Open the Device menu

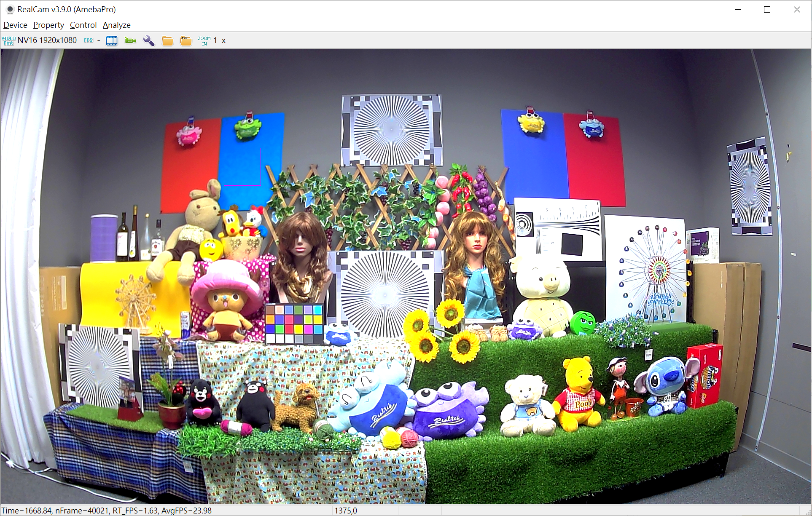15,25
